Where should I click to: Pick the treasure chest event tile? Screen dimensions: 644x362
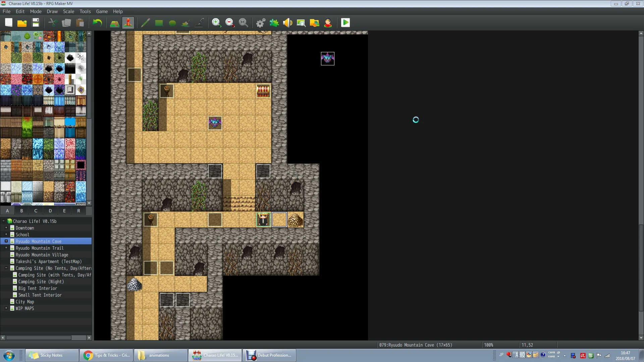263,91
